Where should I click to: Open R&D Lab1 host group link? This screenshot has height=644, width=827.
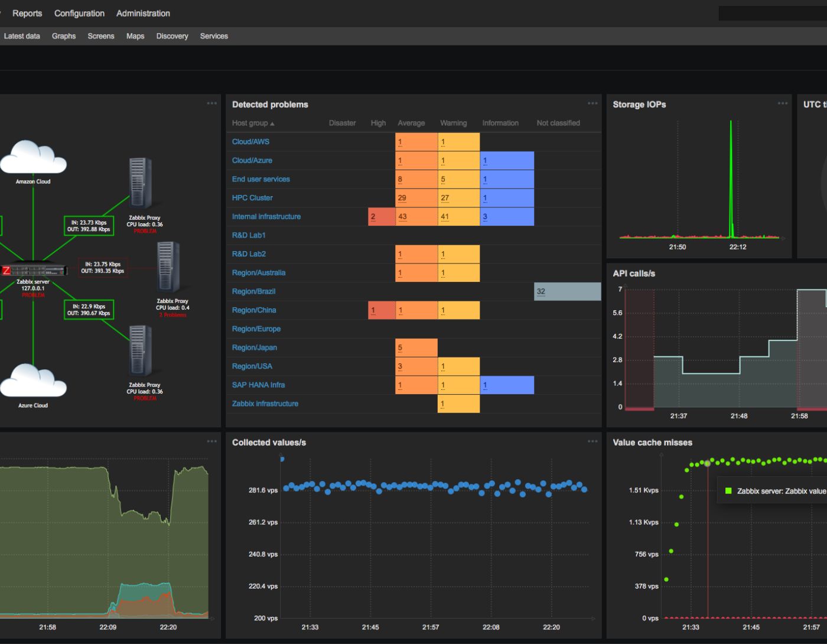(x=249, y=235)
